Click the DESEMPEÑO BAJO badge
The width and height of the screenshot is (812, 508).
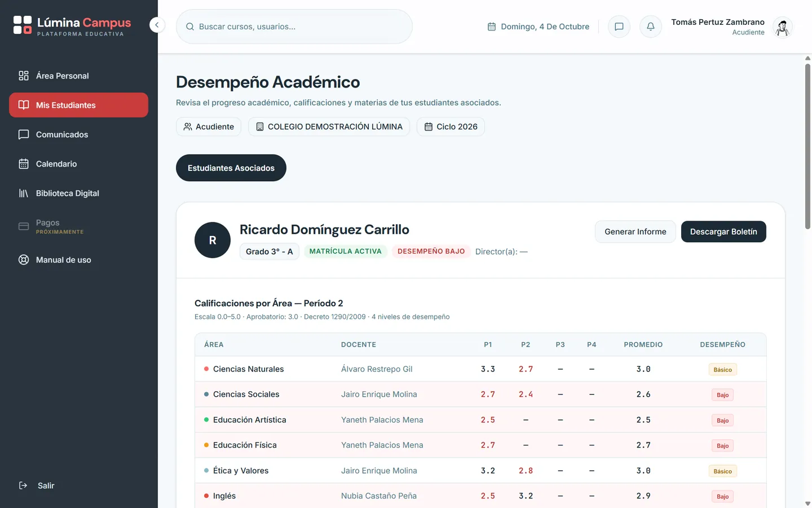(x=431, y=251)
